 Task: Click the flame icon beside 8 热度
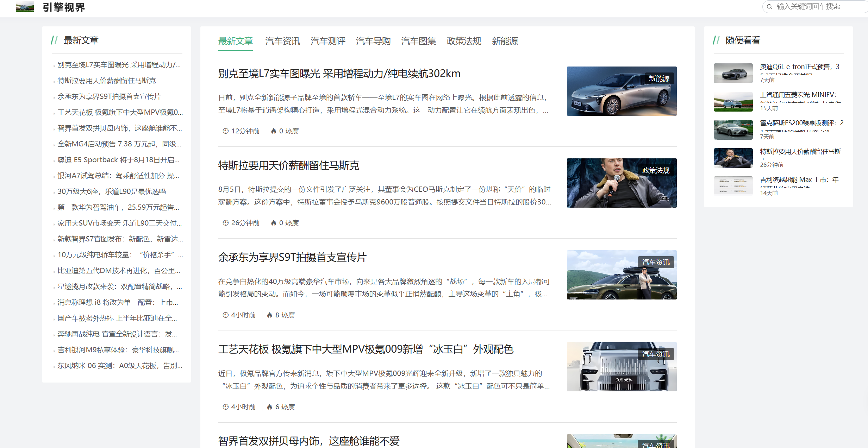pos(269,315)
